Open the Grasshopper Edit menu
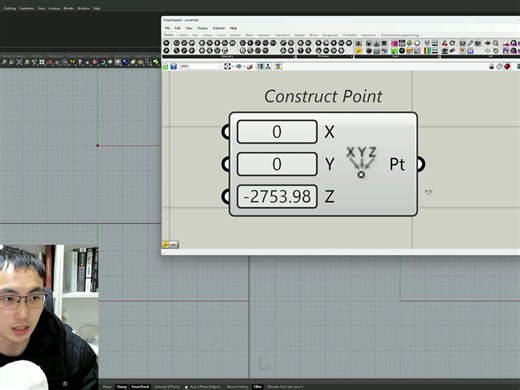Viewport: 520px width, 390px height. 178,28
